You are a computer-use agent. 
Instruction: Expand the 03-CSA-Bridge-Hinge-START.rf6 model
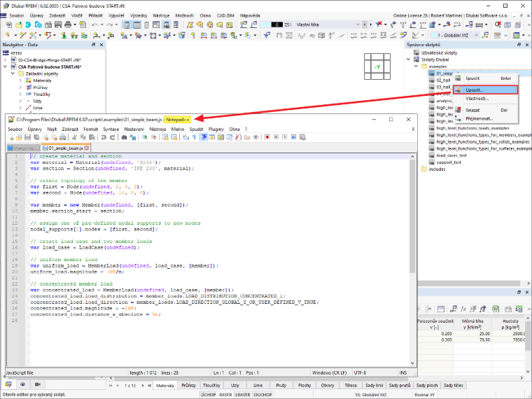tap(5, 59)
